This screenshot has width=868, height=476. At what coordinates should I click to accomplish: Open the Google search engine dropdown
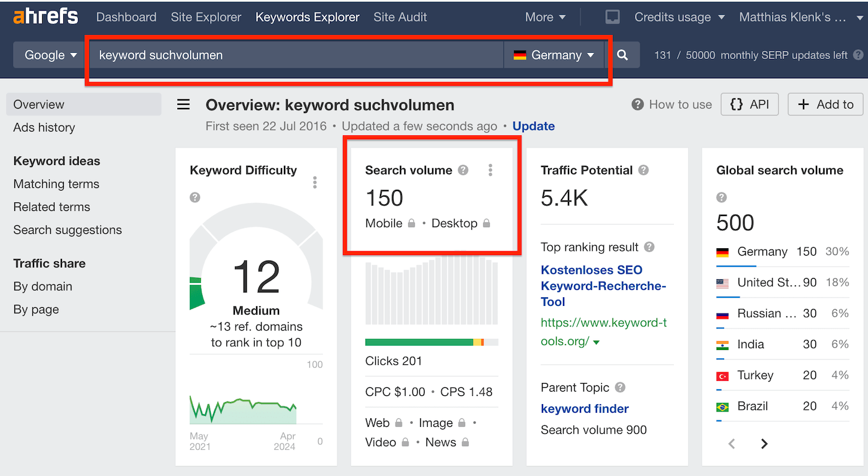click(50, 55)
